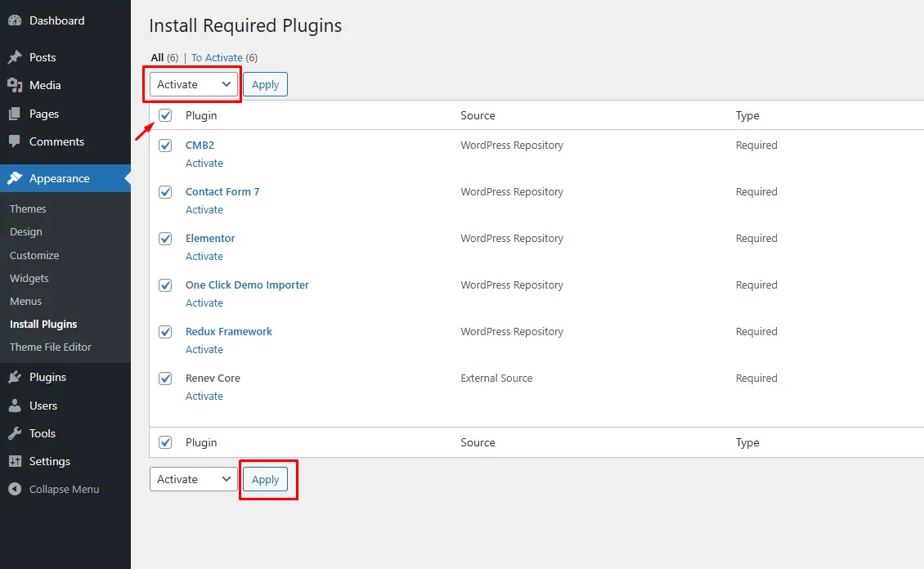Screen dimensions: 924x569
Task: Click the Renev Core plugin name
Action: tap(213, 379)
